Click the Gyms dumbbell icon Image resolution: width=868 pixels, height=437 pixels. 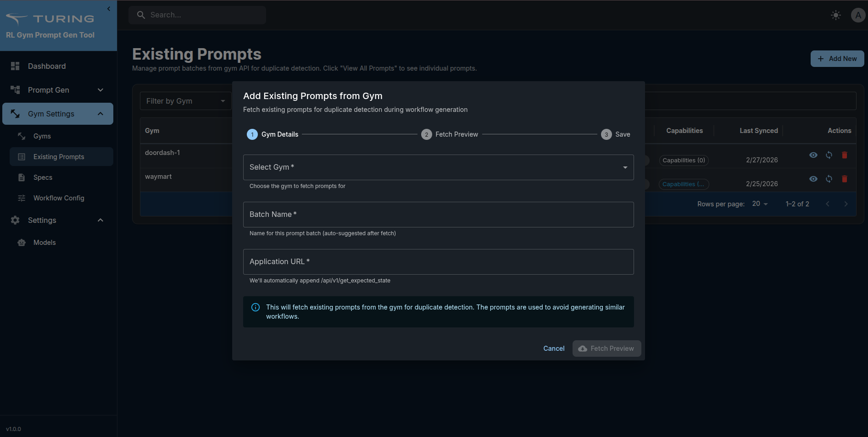[21, 136]
